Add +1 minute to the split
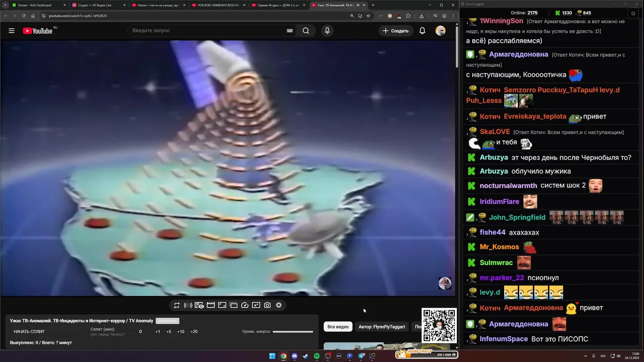The height and width of the screenshot is (362, 644). point(157,332)
